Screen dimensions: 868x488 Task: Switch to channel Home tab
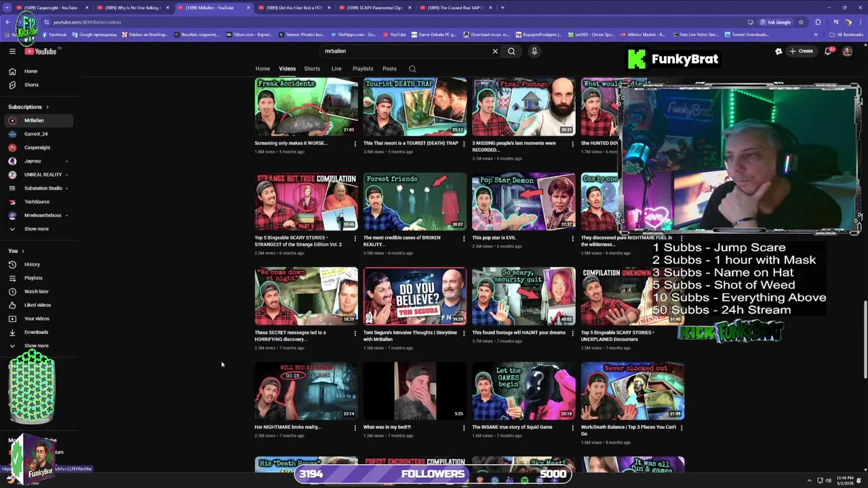(262, 68)
